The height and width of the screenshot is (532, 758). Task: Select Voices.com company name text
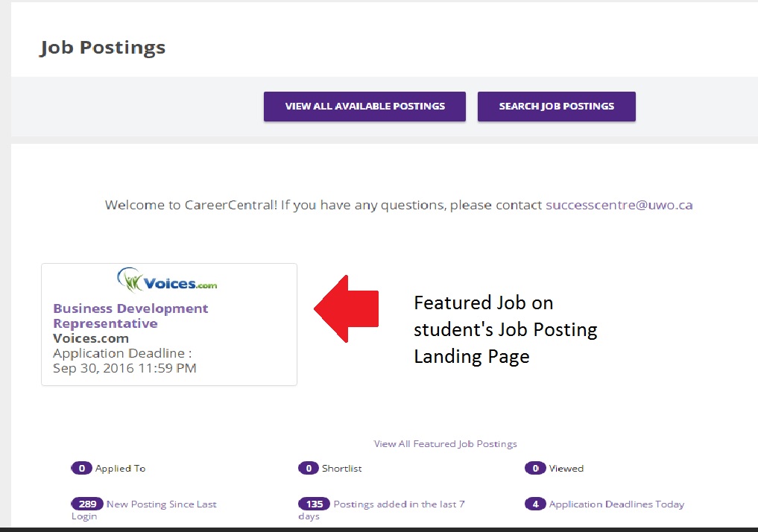pyautogui.click(x=91, y=338)
